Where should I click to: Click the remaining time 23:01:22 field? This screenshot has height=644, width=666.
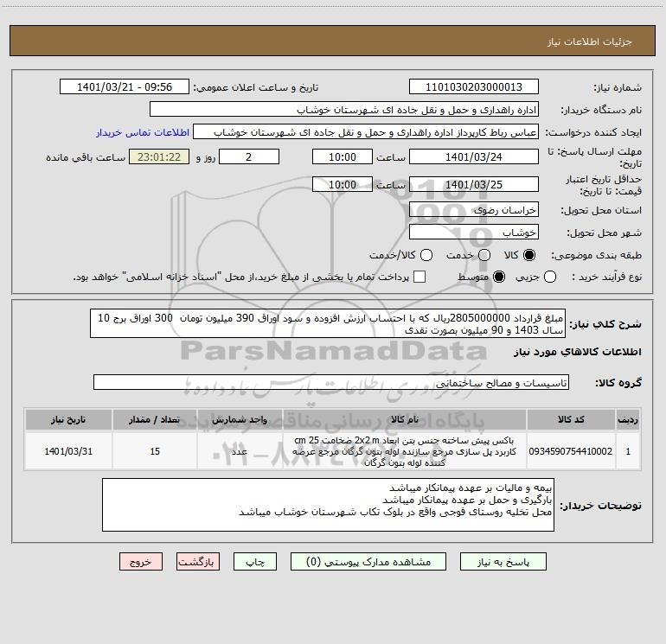(159, 156)
